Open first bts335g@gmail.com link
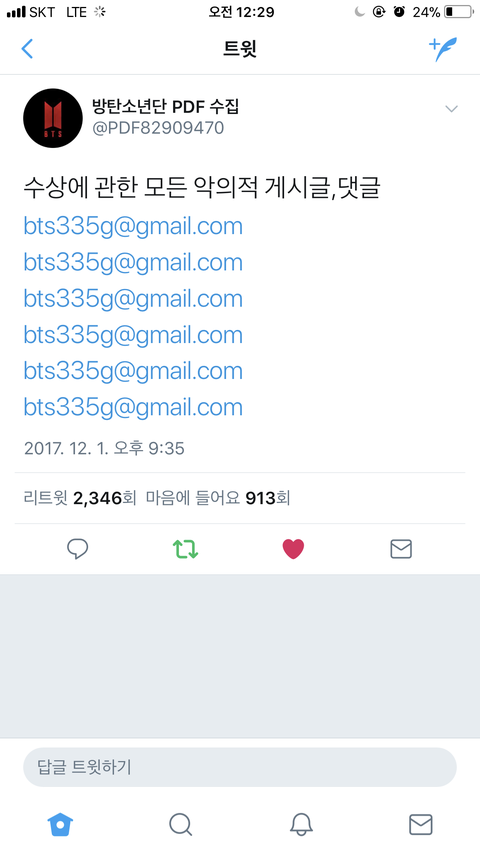The height and width of the screenshot is (853, 480). [x=133, y=226]
